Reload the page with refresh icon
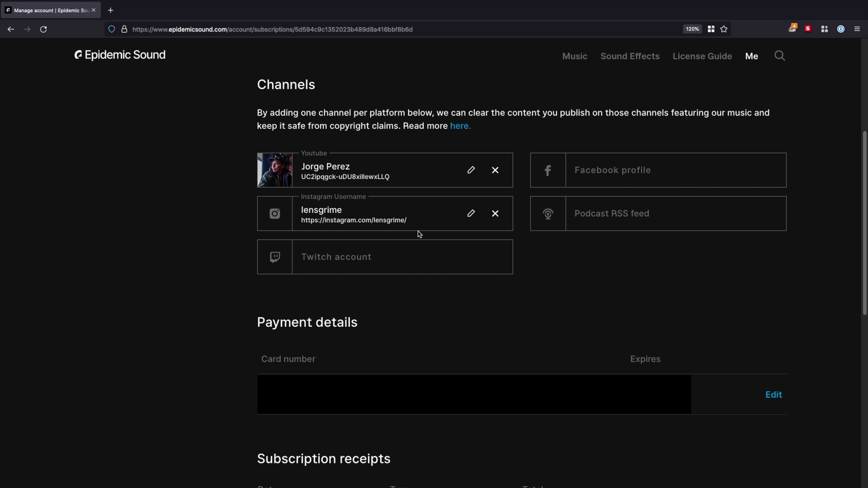Image resolution: width=868 pixels, height=488 pixels. (x=43, y=29)
